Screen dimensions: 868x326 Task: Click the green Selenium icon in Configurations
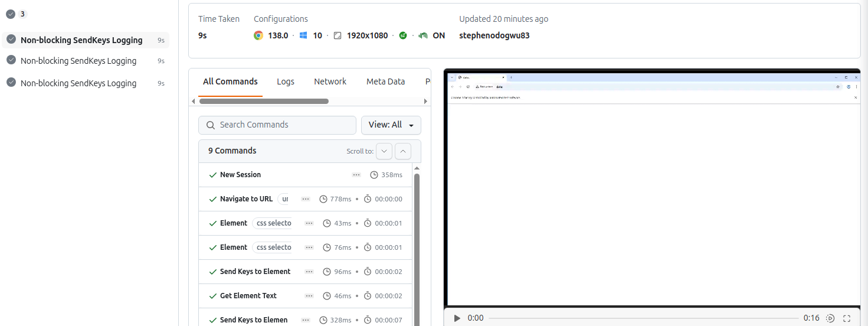403,35
